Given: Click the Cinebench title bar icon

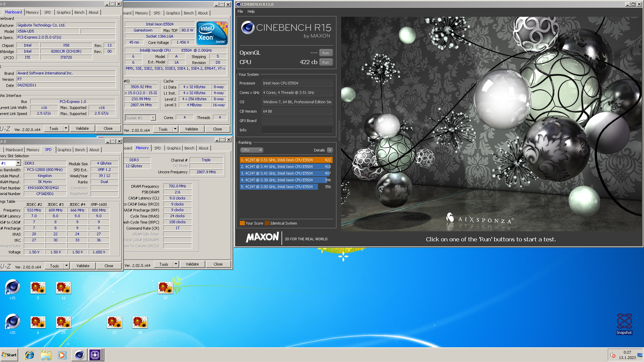Looking at the screenshot, I should click(x=238, y=4).
